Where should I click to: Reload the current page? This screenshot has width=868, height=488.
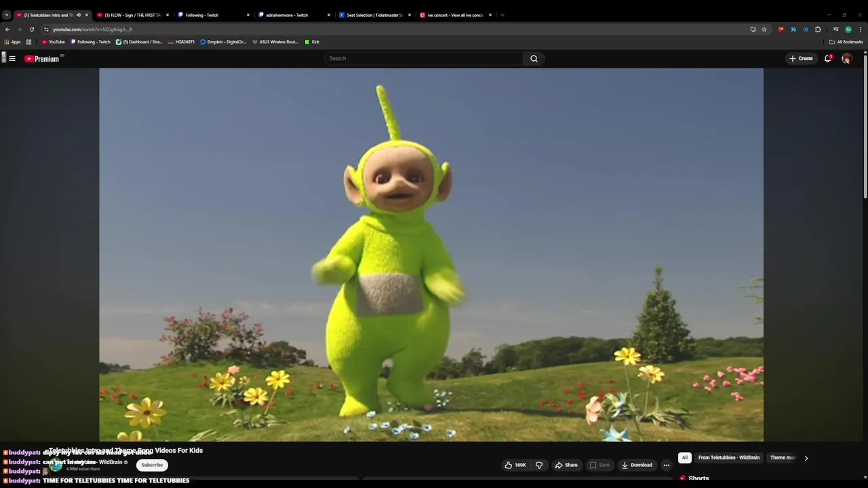(31, 29)
